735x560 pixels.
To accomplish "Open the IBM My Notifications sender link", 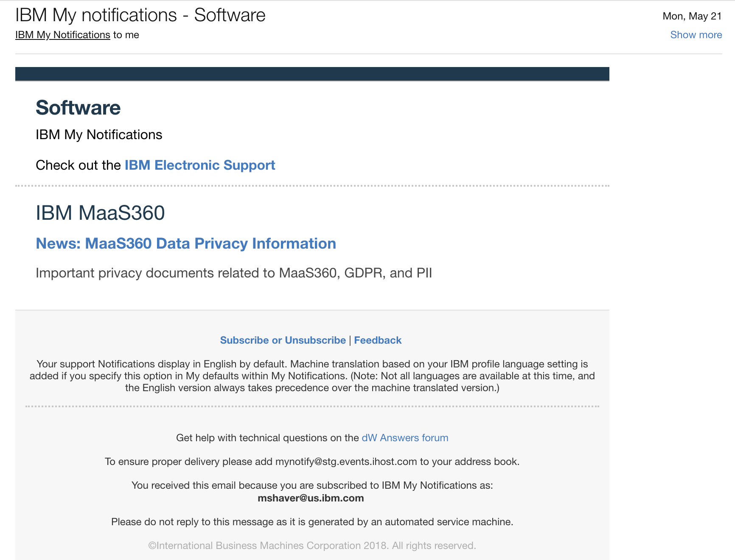I will tap(63, 35).
